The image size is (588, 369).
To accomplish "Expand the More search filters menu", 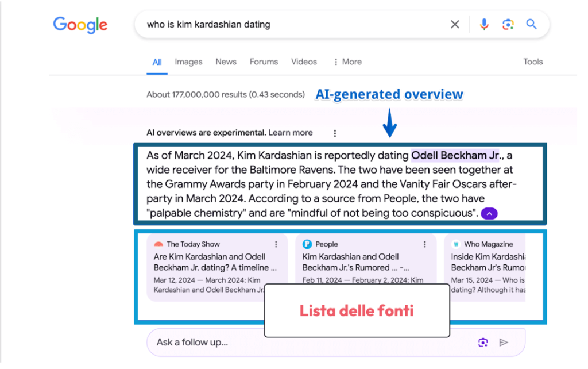I will [x=347, y=61].
